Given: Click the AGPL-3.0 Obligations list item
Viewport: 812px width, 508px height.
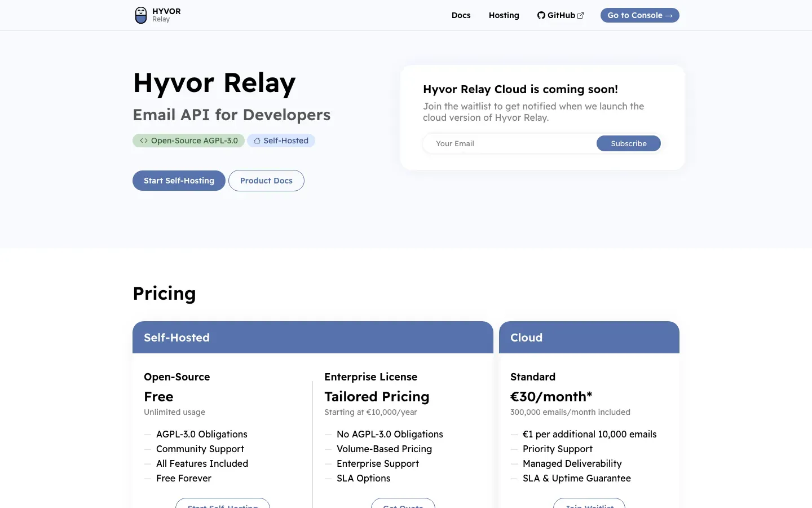Looking at the screenshot, I should (202, 434).
